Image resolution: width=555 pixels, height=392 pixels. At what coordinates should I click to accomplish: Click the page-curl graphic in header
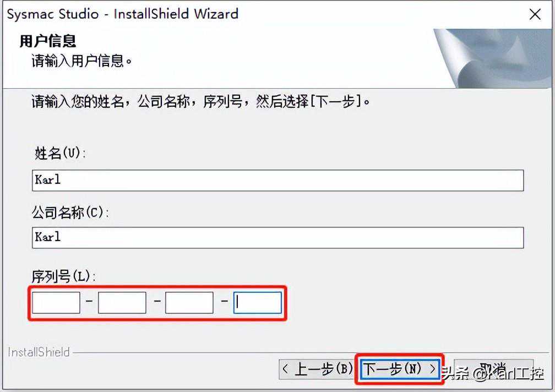pos(493,58)
